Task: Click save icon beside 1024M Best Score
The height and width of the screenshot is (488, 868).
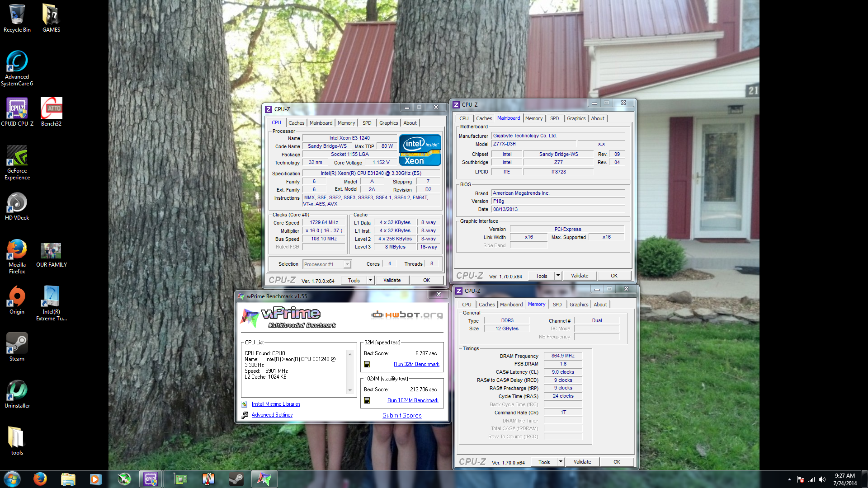Action: tap(367, 400)
